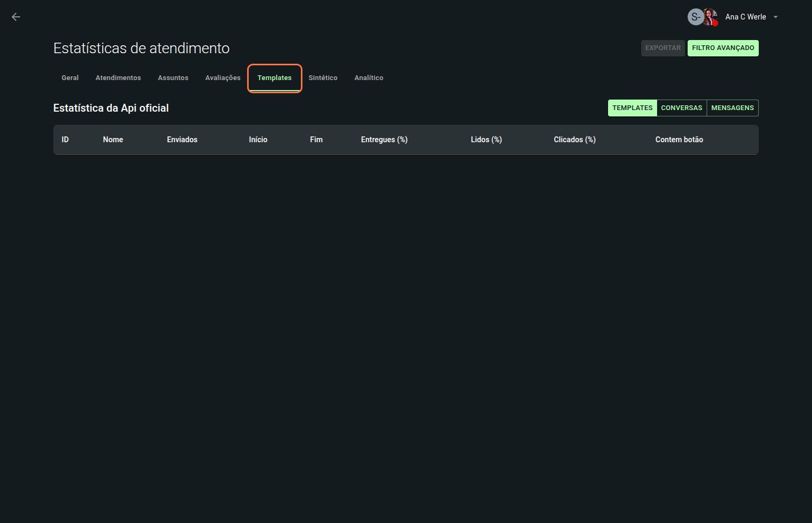Click the user profile photo avatar
This screenshot has height=523, width=812.
710,17
